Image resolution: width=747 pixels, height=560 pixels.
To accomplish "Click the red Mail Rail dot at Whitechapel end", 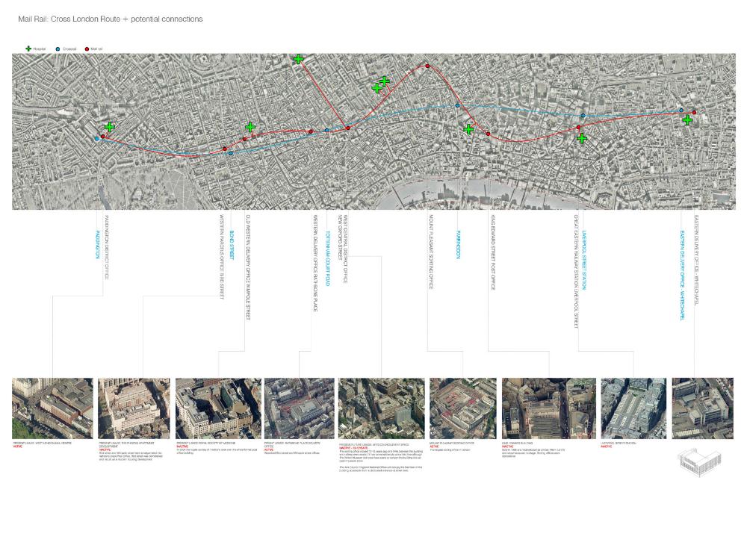I will [x=694, y=113].
